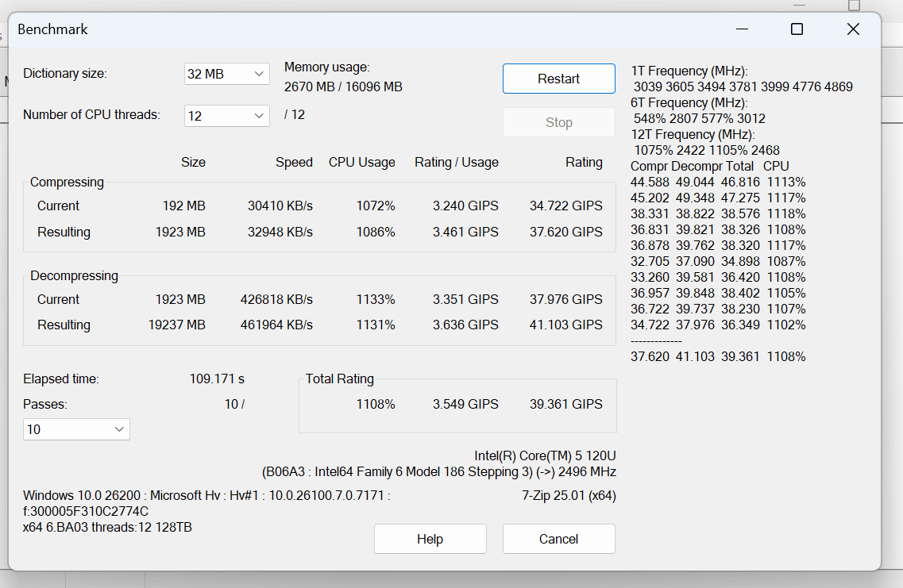Click the final summary row in results log

coord(718,357)
